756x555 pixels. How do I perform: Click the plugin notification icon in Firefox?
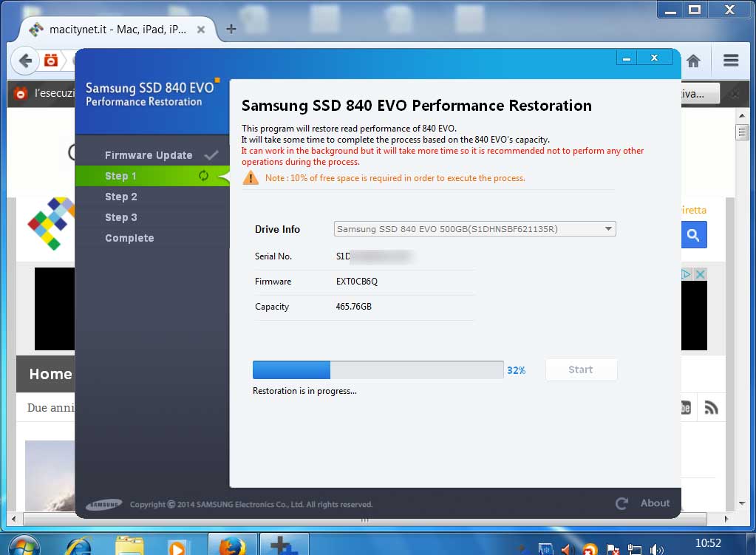click(20, 93)
